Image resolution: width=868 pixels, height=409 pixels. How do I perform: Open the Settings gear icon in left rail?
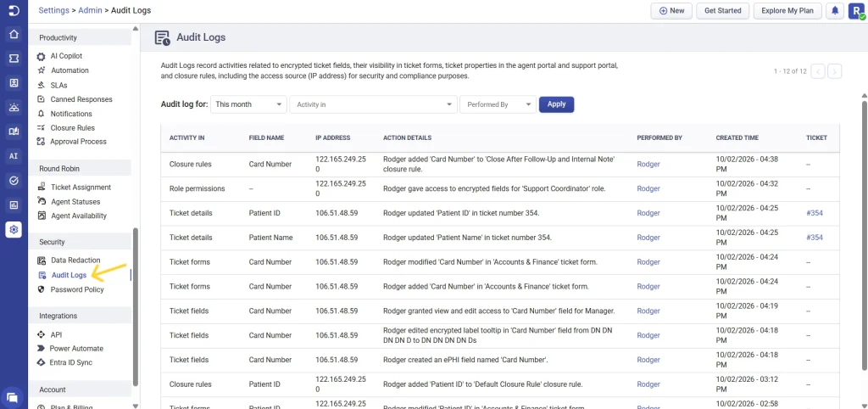(x=14, y=229)
